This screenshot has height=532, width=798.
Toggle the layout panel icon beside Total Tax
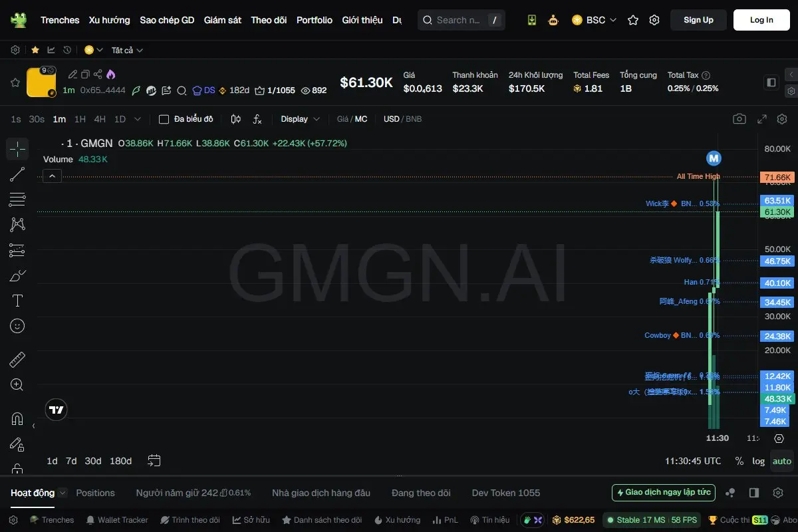click(771, 82)
